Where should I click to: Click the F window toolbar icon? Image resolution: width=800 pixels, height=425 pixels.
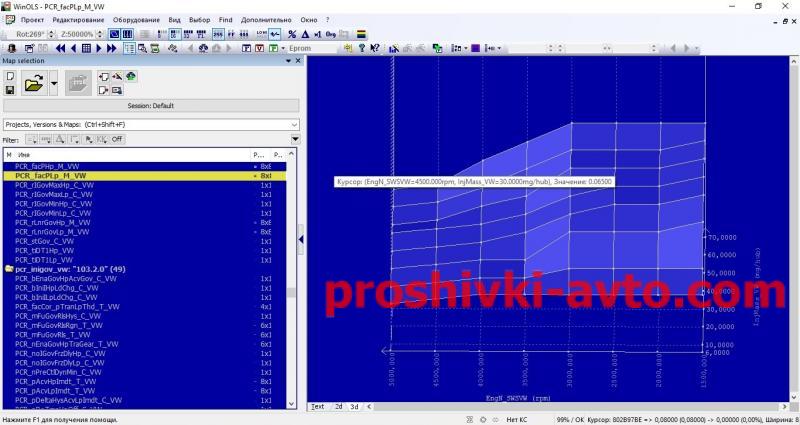(x=246, y=48)
